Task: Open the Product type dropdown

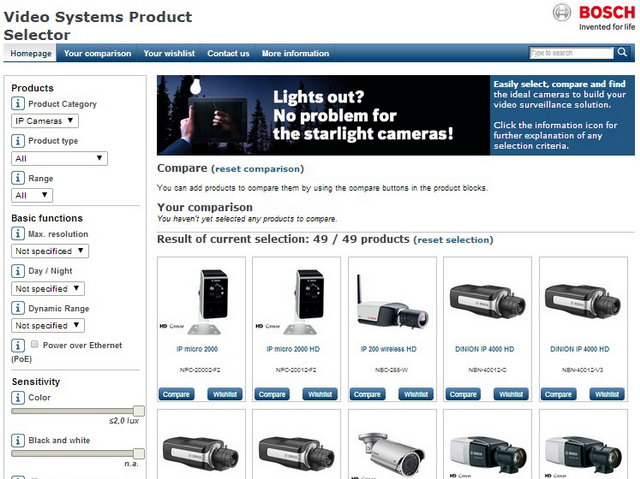Action: pyautogui.click(x=59, y=158)
